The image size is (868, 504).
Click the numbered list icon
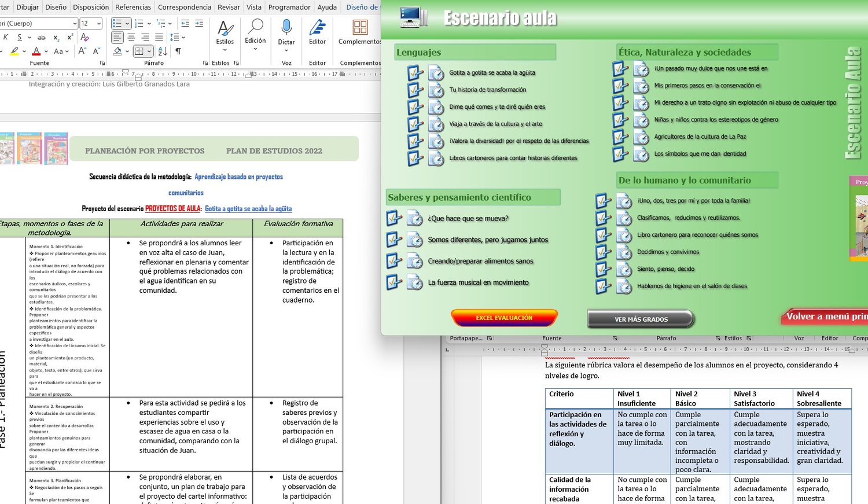tap(139, 24)
